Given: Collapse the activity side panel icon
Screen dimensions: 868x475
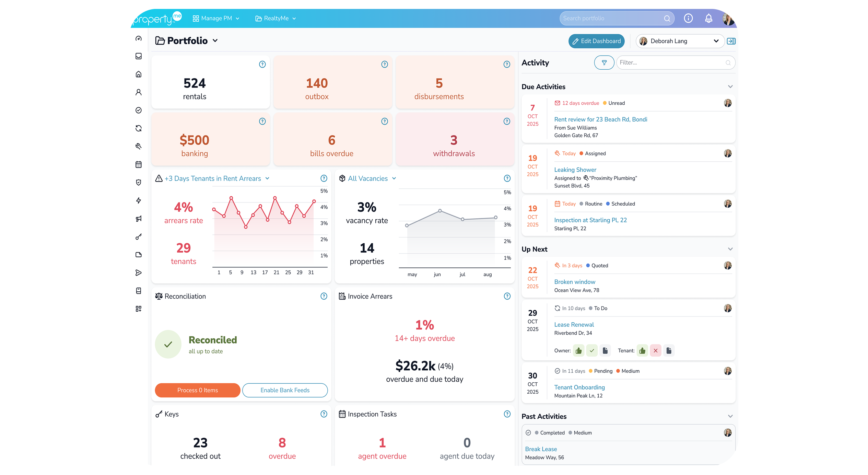Looking at the screenshot, I should [731, 41].
